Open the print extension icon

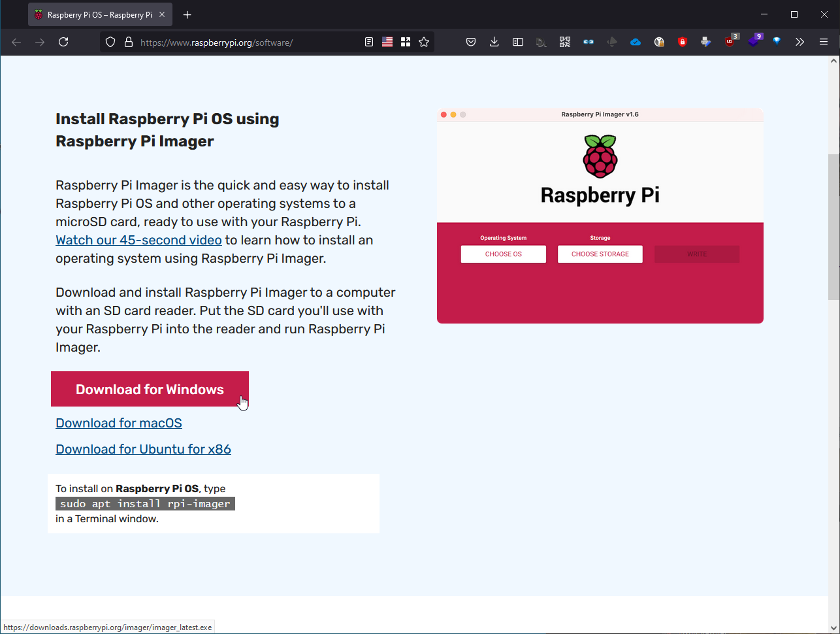click(706, 42)
